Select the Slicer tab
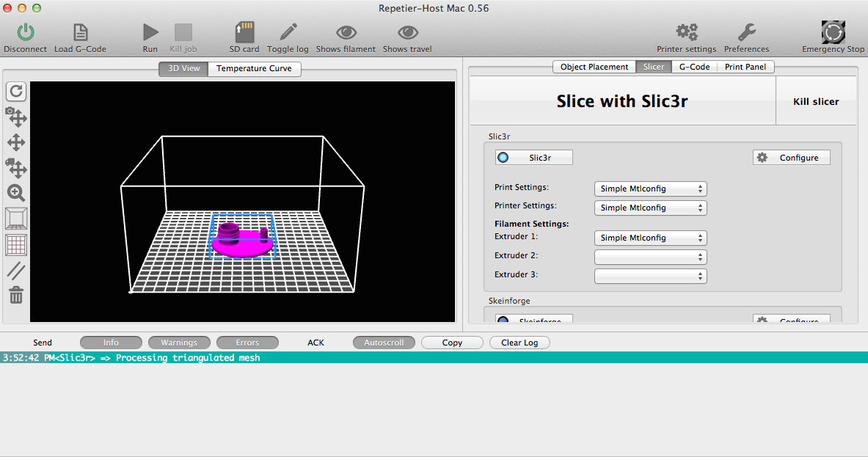The width and height of the screenshot is (868, 457). tap(654, 67)
